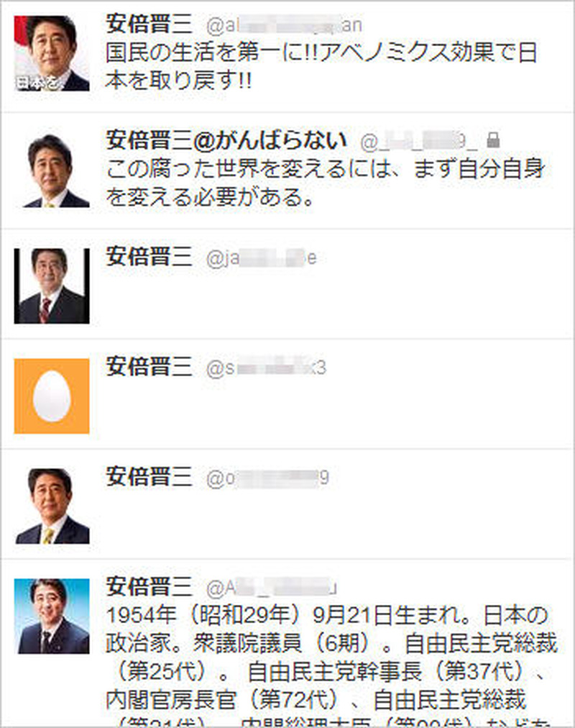Open the orange egg default avatar
Viewport: 575px width, 728px height.
pos(52,396)
